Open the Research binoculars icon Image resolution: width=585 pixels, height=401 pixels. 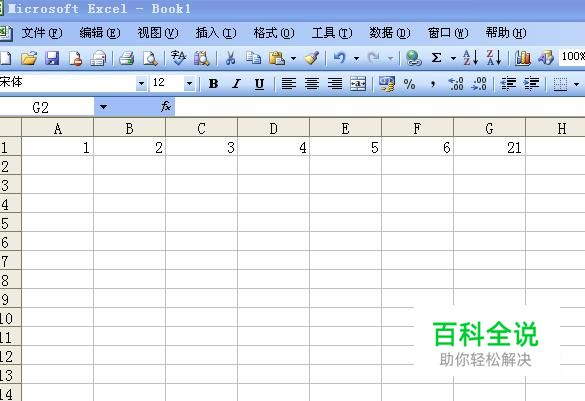point(201,58)
